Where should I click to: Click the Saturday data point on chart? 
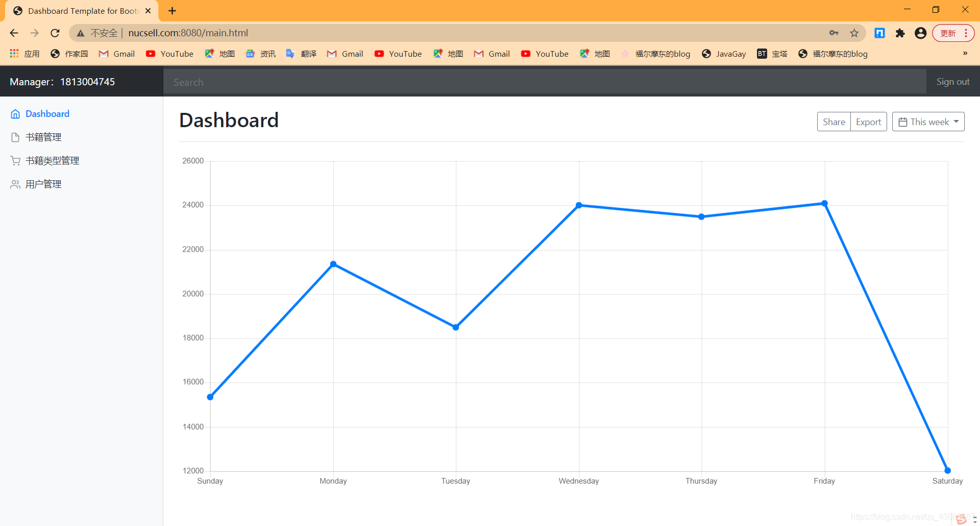point(947,470)
